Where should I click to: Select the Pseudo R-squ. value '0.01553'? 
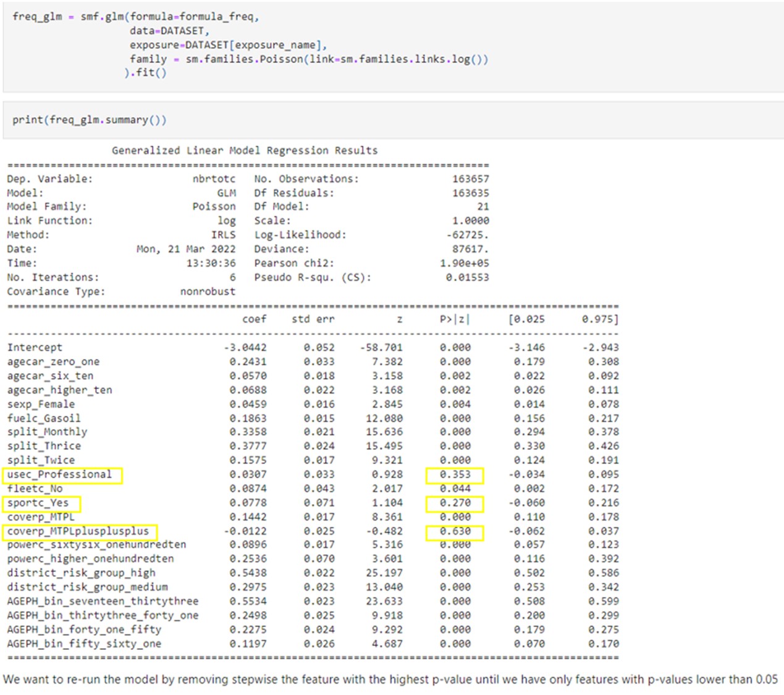tap(467, 278)
